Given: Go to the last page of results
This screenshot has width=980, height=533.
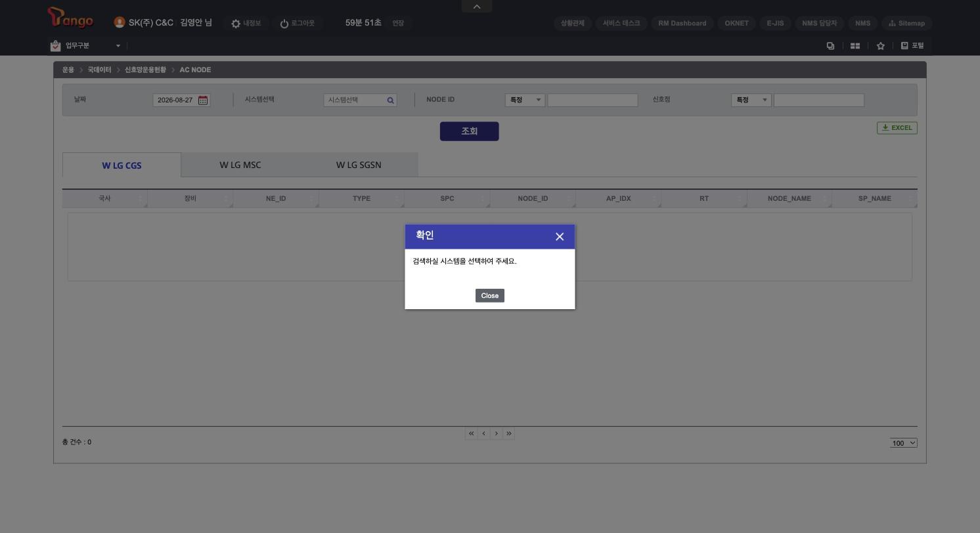Looking at the screenshot, I should [508, 433].
